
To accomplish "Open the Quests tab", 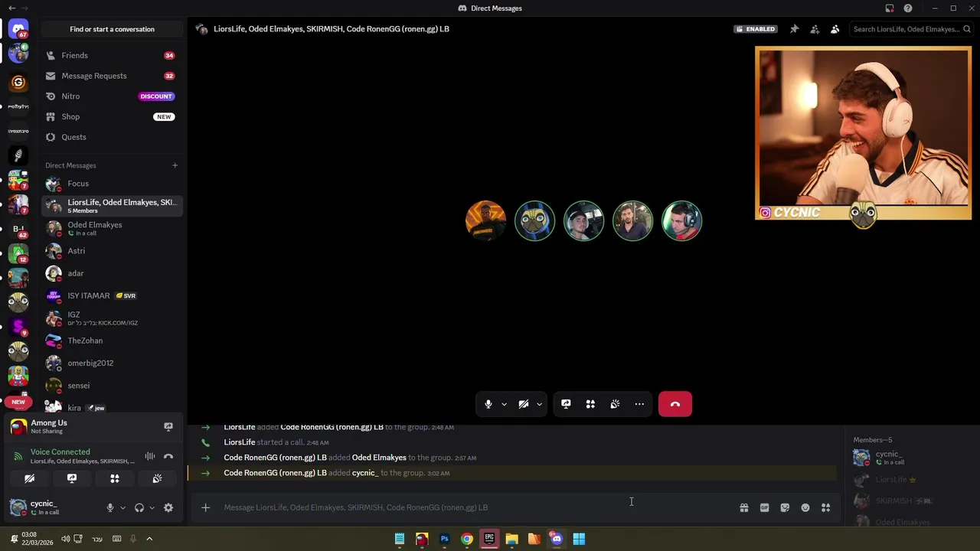I will [112, 137].
